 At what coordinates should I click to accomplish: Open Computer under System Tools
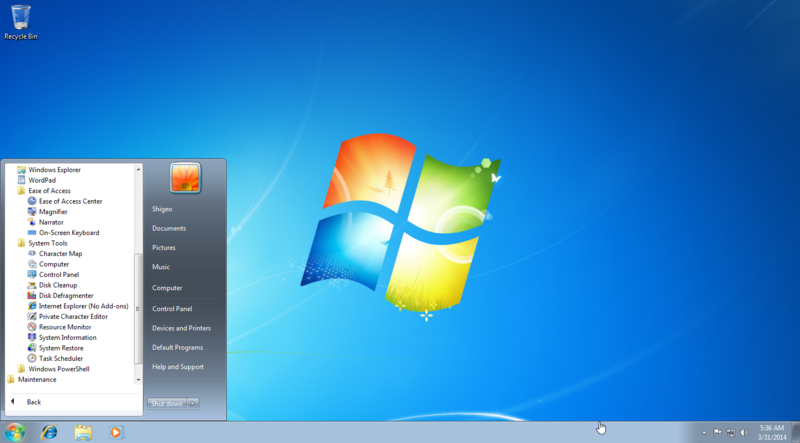[48, 264]
